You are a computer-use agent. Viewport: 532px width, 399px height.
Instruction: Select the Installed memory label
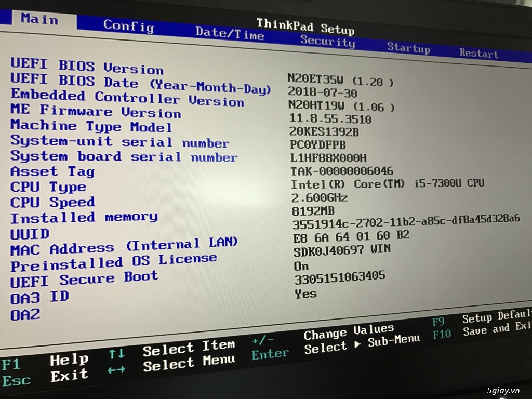84,218
